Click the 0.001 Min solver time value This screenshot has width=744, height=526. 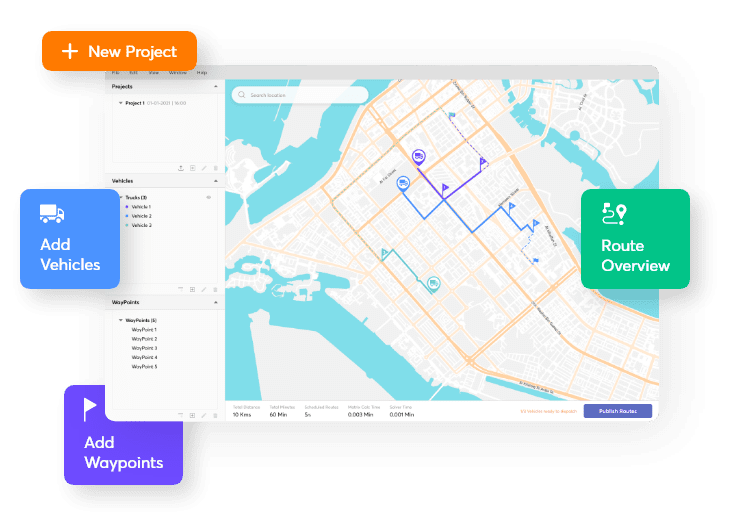pos(402,415)
